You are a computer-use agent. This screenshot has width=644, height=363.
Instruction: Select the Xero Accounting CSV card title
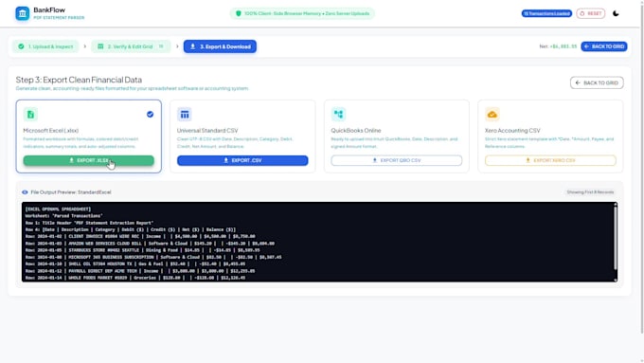512,130
